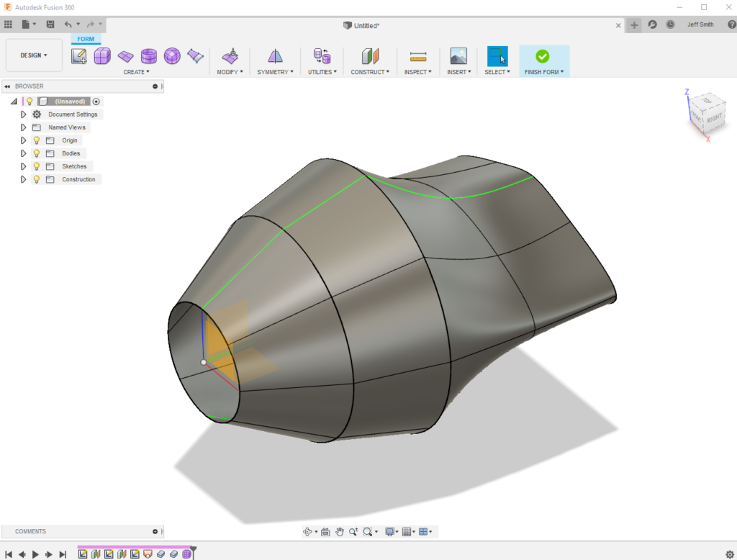
Task: Switch to the FORM tab
Action: 86,39
